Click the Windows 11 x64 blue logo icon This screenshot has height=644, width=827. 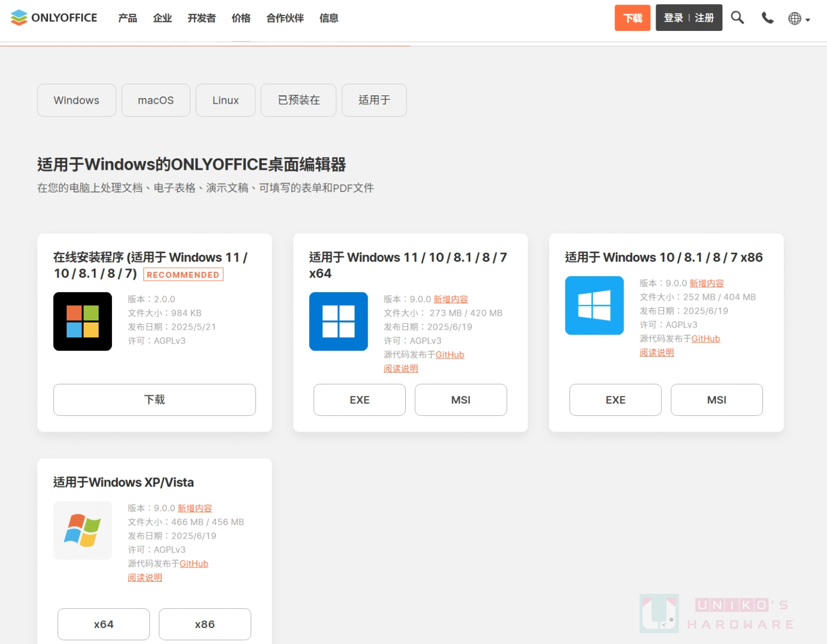point(339,321)
